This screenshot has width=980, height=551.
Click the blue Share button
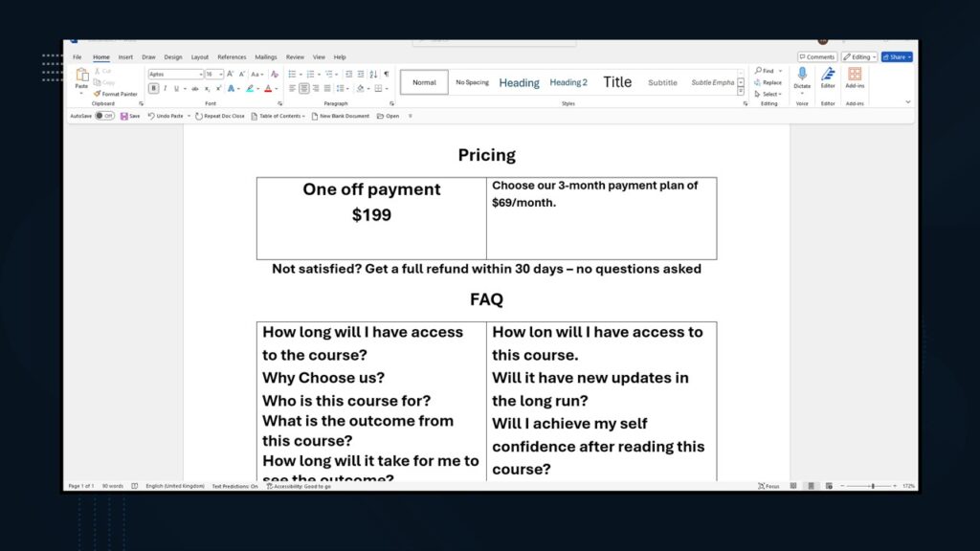pyautogui.click(x=897, y=57)
